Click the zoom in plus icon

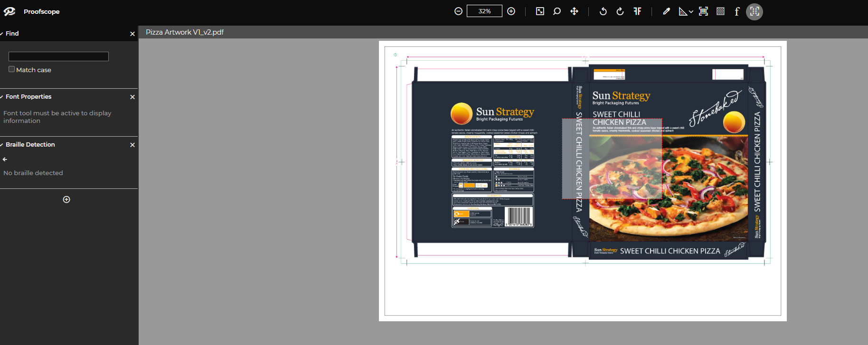pos(511,11)
